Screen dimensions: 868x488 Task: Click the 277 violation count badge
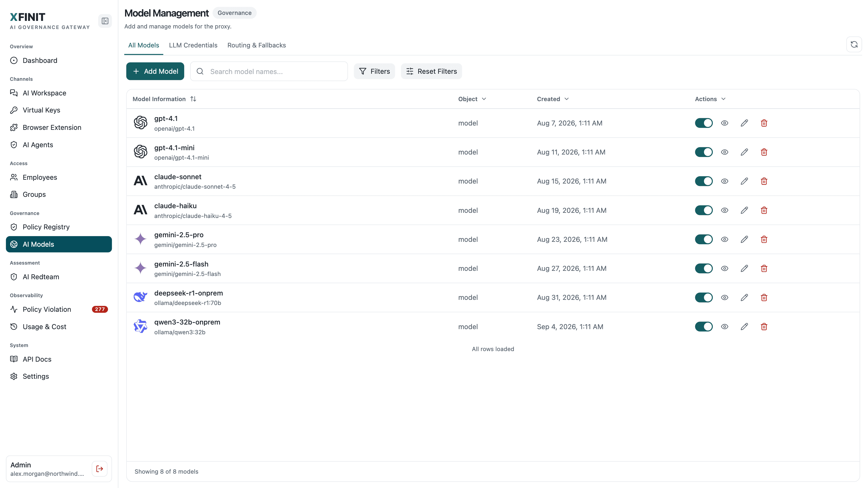pos(100,310)
